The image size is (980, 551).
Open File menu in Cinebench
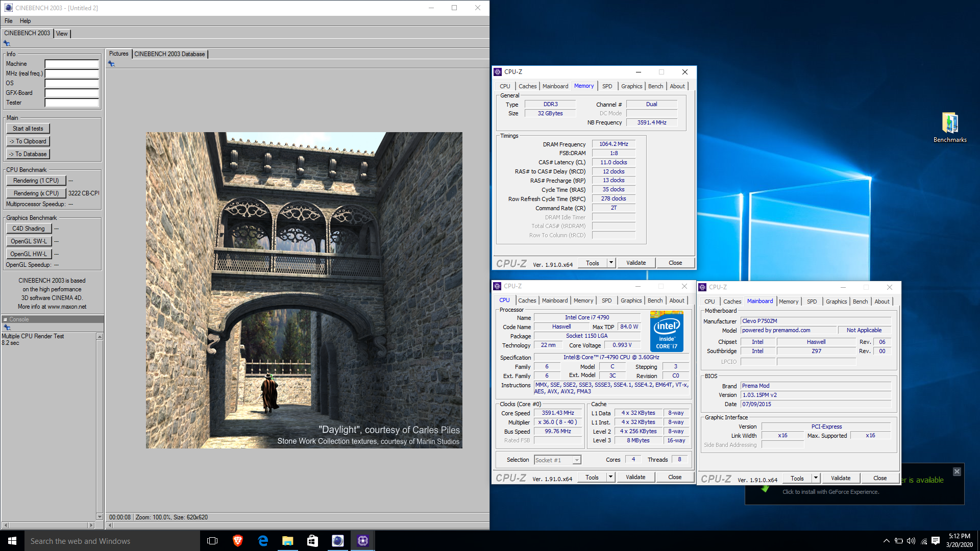click(x=8, y=21)
